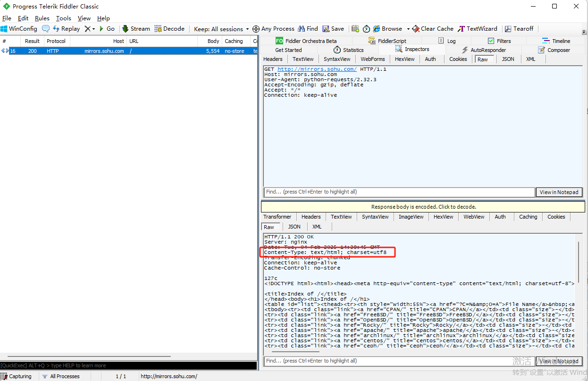Select request WebForms inspector tab
The width and height of the screenshot is (588, 381).
click(x=373, y=59)
